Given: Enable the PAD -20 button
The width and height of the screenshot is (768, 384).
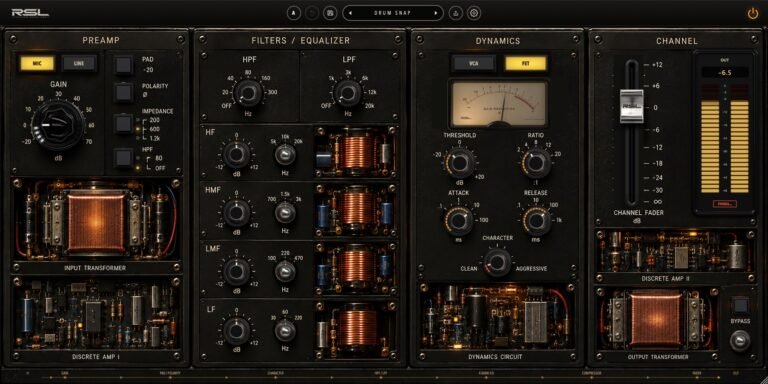Looking at the screenshot, I should [x=123, y=64].
